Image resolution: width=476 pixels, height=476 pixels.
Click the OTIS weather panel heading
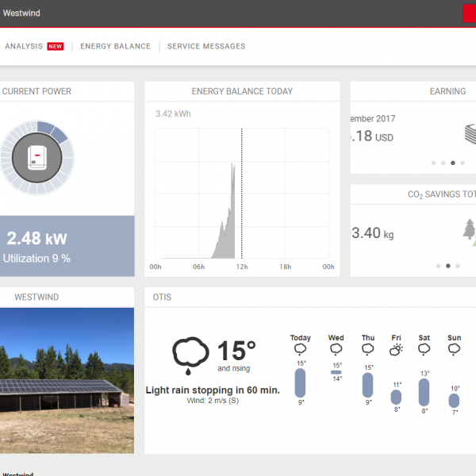coord(162,297)
